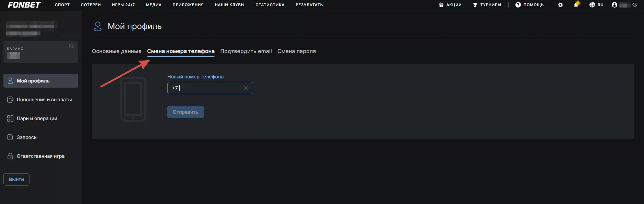Focus the Новый номер телефона field
This screenshot has width=644, height=204.
[x=209, y=88]
